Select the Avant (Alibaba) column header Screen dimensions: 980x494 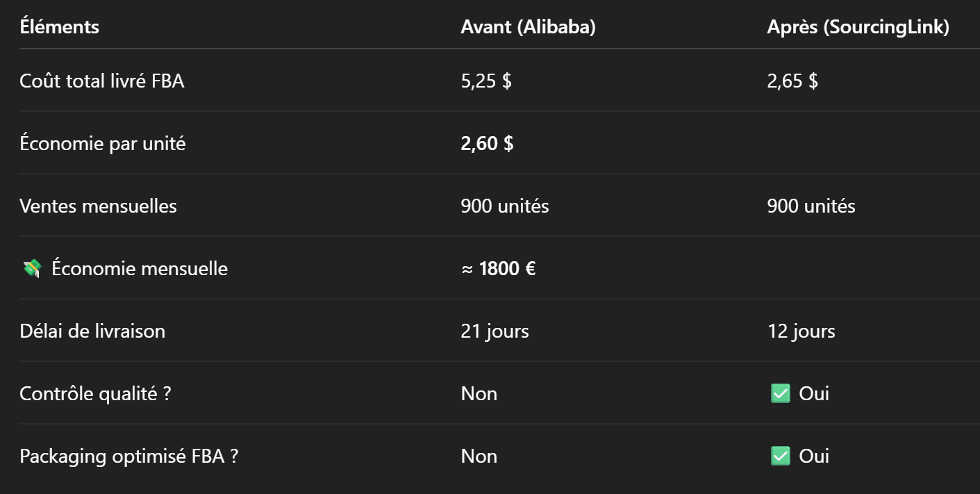[x=528, y=27]
